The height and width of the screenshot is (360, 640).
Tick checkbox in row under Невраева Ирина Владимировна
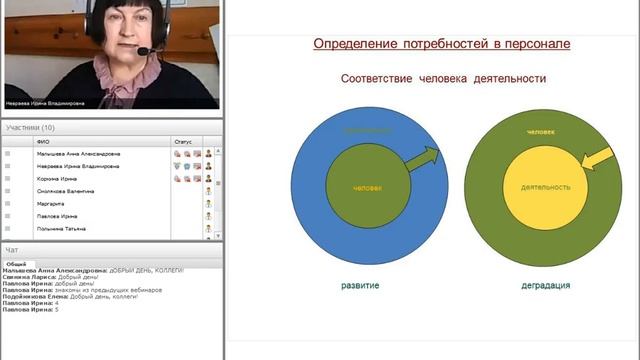[7, 179]
